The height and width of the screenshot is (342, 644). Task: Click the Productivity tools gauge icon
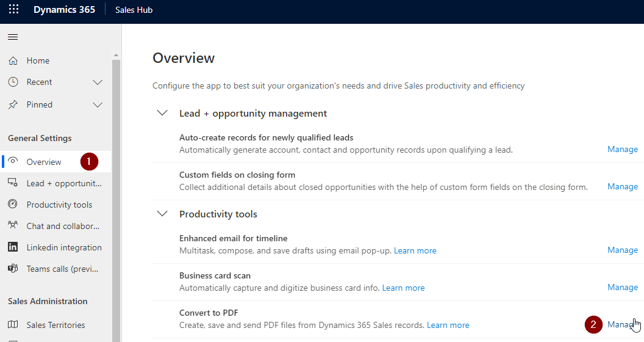(13, 204)
